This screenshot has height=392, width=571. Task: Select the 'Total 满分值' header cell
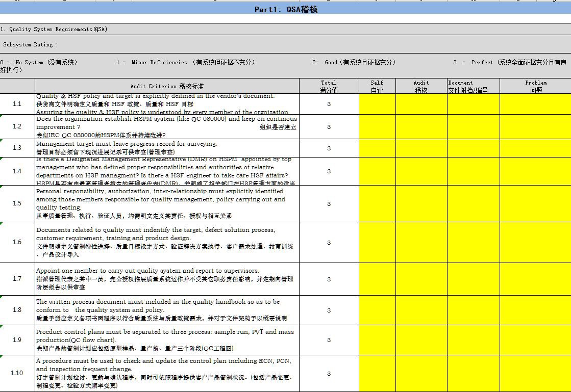pyautogui.click(x=329, y=86)
